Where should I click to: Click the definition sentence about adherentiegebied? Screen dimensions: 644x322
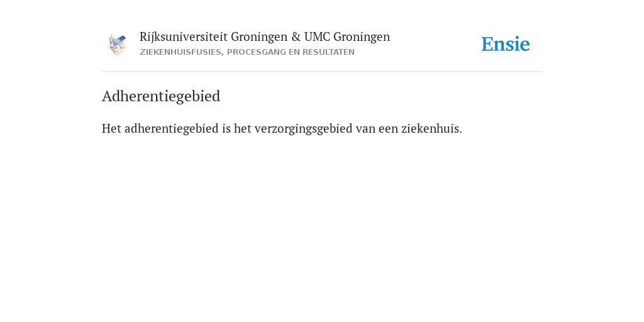[282, 128]
